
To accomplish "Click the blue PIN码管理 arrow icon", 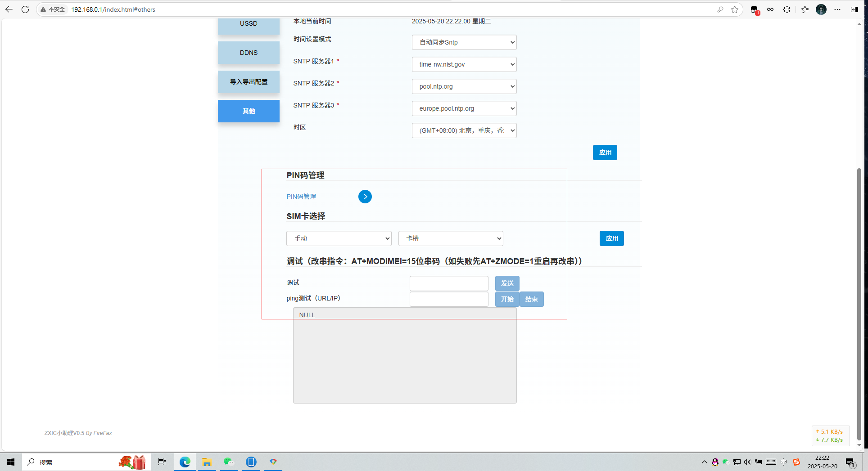I will pyautogui.click(x=365, y=197).
